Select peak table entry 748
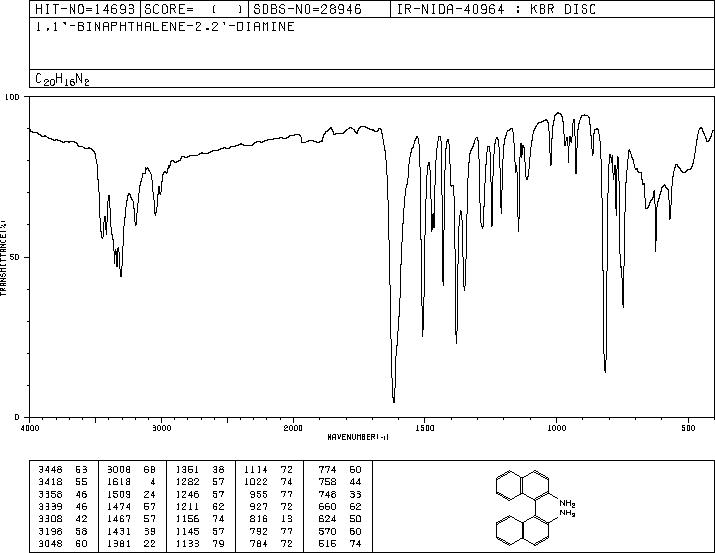 pos(340,494)
